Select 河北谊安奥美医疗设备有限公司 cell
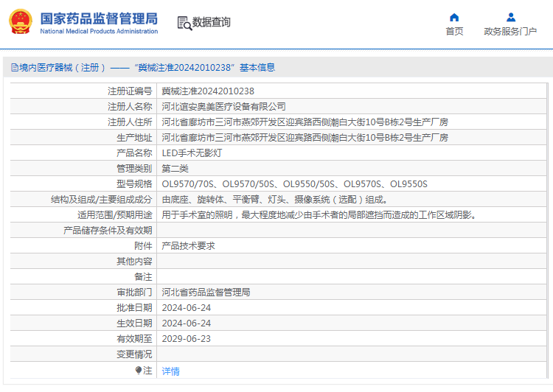Viewport: 553px width, 392px height. (x=223, y=107)
